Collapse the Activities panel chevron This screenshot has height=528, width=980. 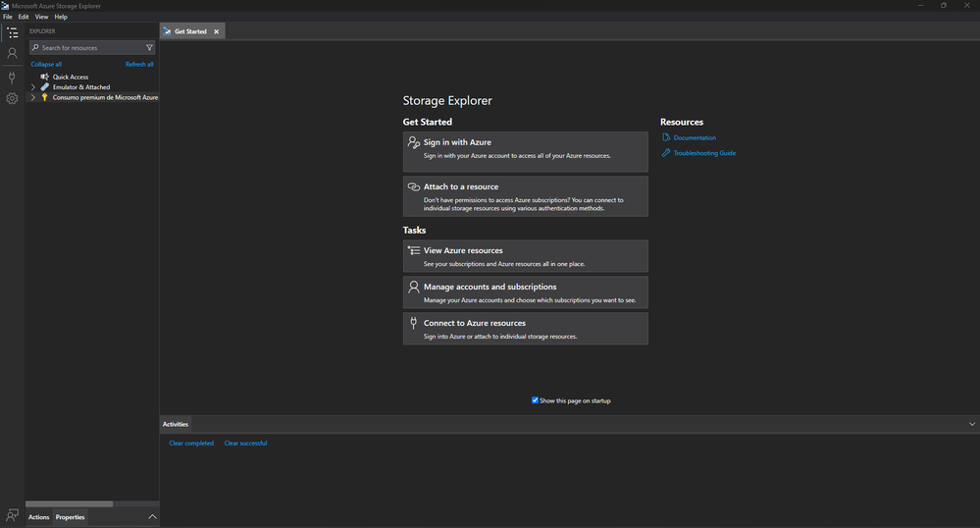(971, 424)
